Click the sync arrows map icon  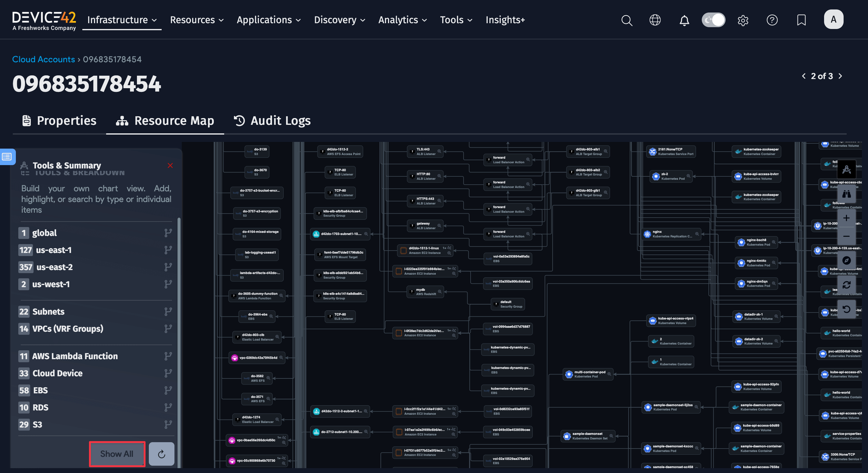(x=846, y=285)
